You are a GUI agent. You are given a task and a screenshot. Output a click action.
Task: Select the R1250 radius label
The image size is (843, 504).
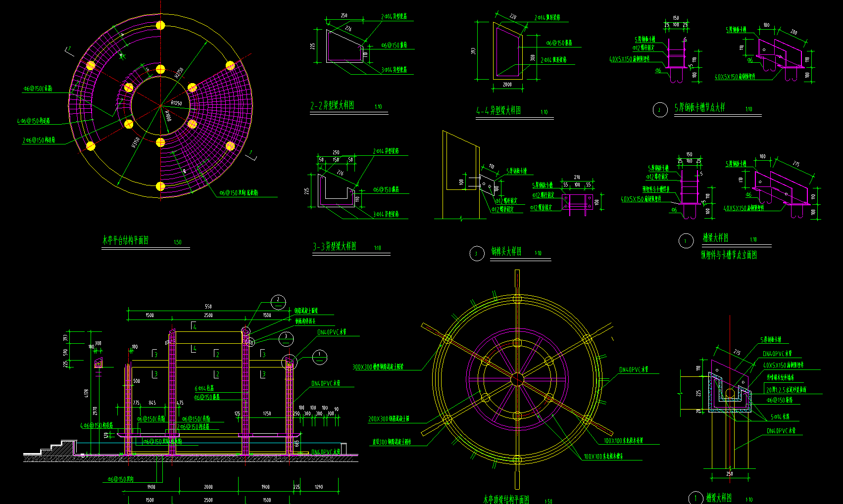pos(176,103)
